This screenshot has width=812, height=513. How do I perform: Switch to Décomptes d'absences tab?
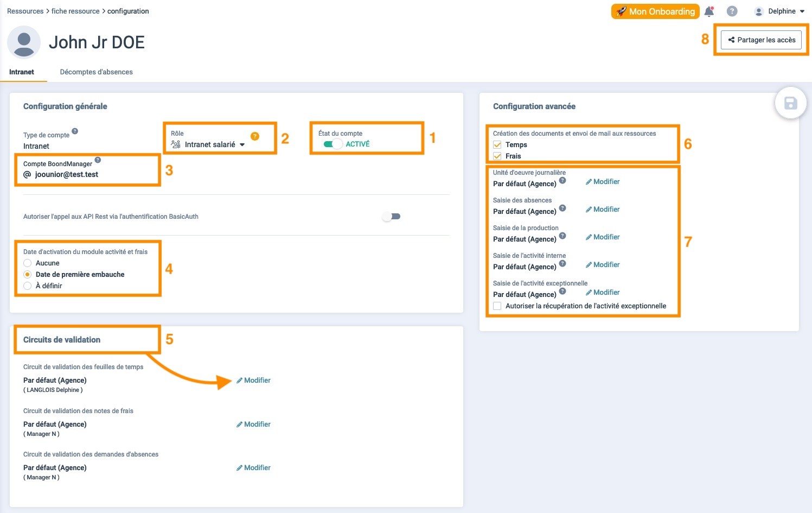96,72
